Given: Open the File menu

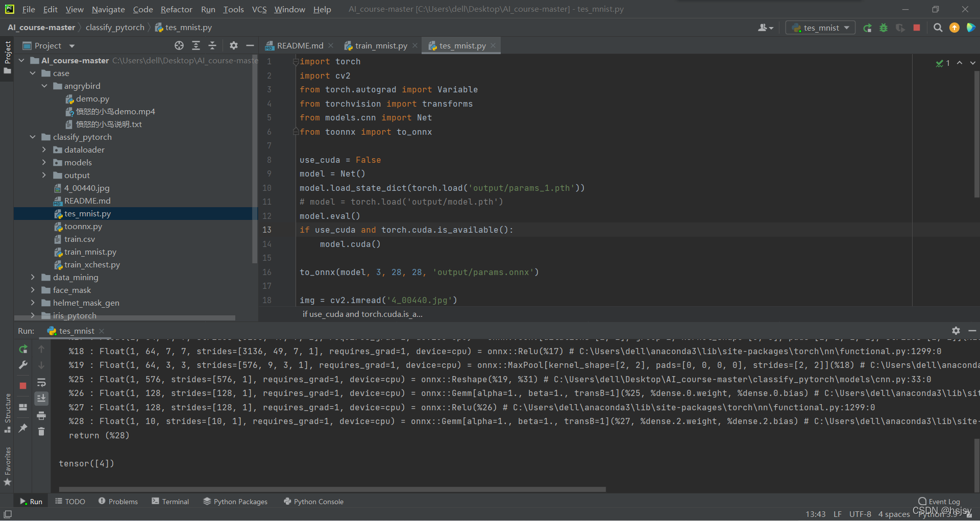Looking at the screenshot, I should coord(29,9).
